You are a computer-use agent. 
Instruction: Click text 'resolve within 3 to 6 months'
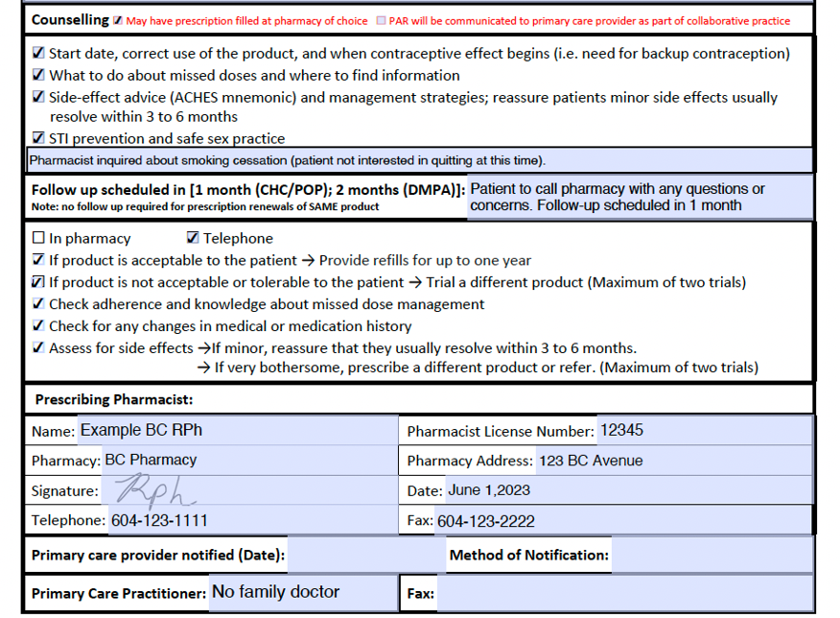tap(144, 116)
